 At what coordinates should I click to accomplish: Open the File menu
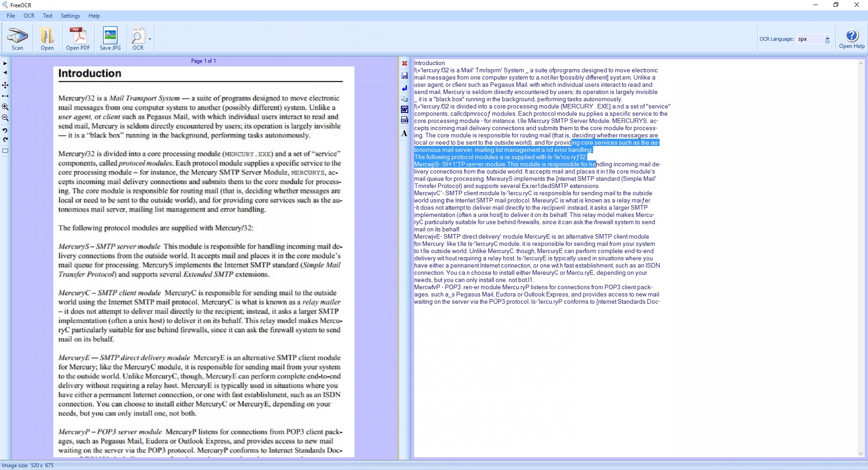pos(11,16)
